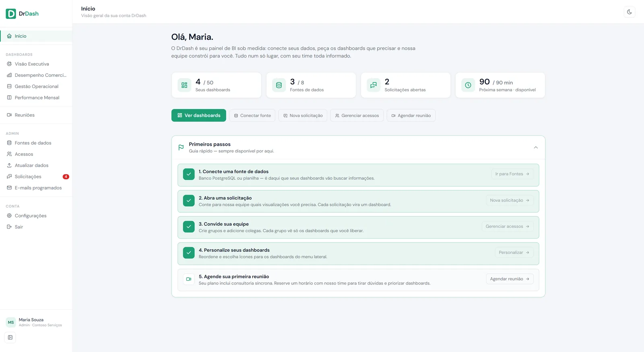
Task: Click the Gerenciar acessos quick action button
Action: (357, 115)
